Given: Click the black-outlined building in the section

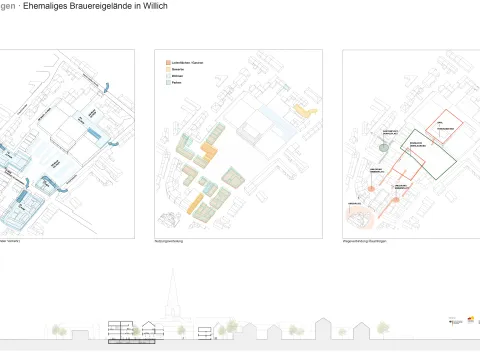Looking at the screenshot, I should [131, 332].
